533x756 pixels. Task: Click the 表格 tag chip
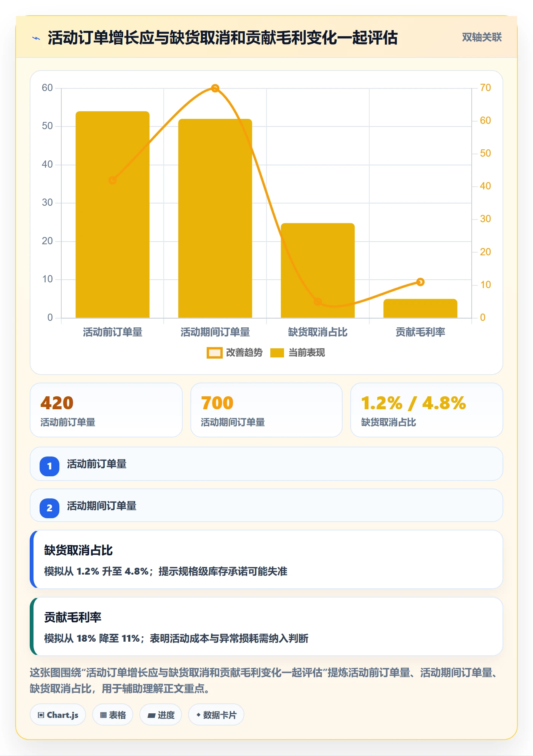[x=113, y=715]
